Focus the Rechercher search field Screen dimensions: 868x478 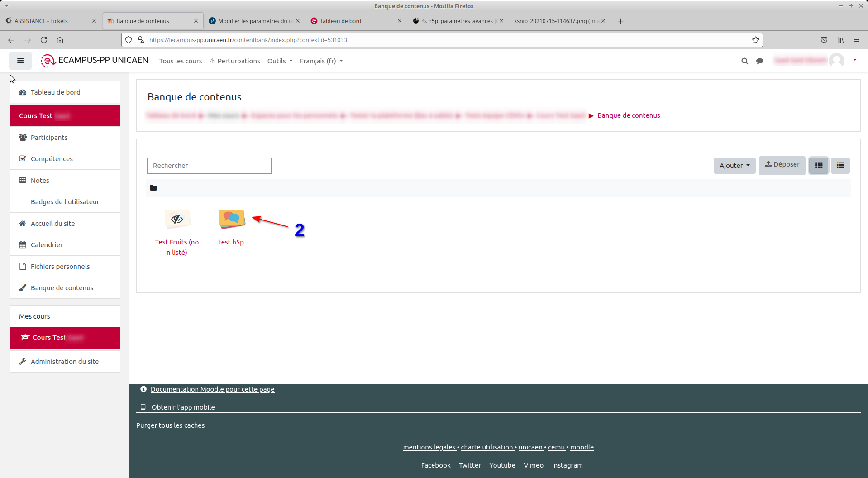(x=209, y=166)
